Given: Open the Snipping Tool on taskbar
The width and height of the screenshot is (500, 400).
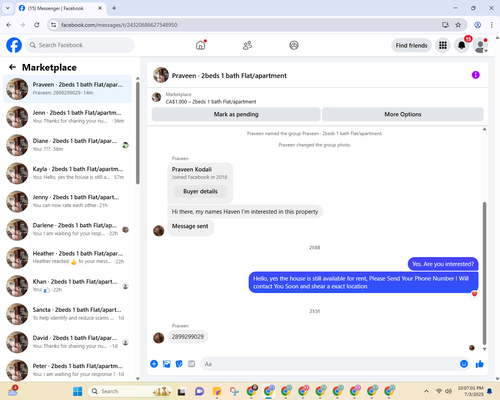Looking at the screenshot, I should coord(234,391).
